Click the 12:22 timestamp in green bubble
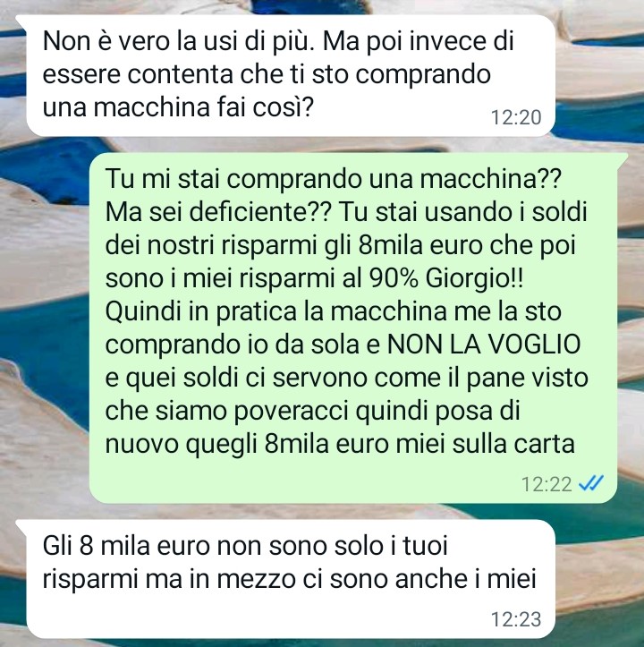Viewport: 644px width, 647px height. (x=547, y=484)
